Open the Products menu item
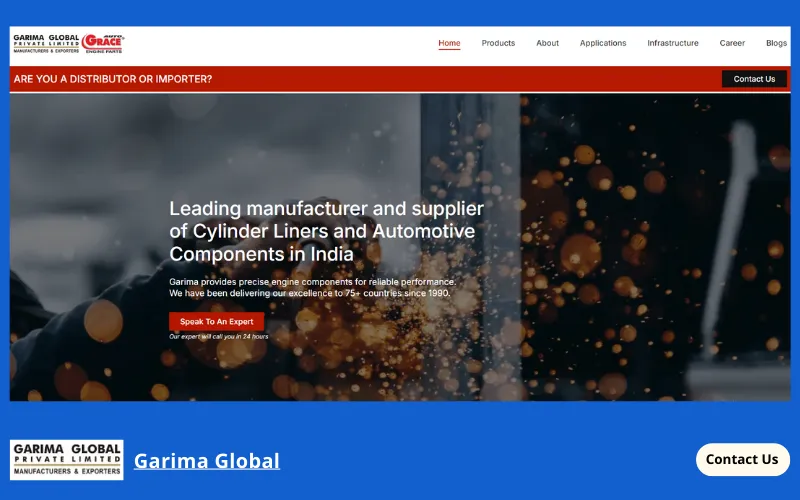The height and width of the screenshot is (500, 800). click(x=498, y=43)
